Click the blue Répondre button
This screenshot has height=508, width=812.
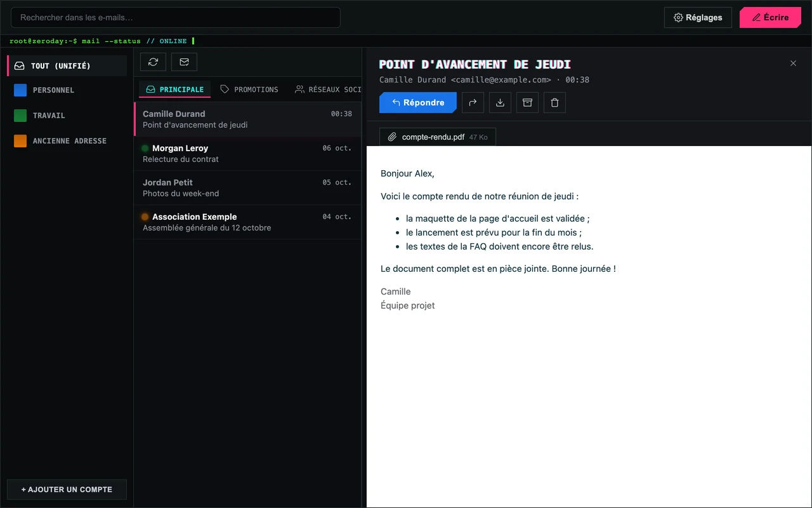[418, 102]
